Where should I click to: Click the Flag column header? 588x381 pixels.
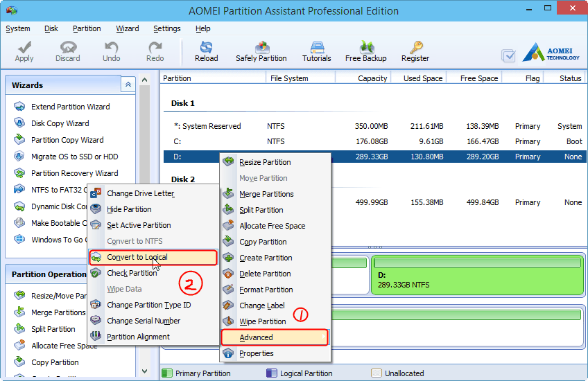(523, 78)
